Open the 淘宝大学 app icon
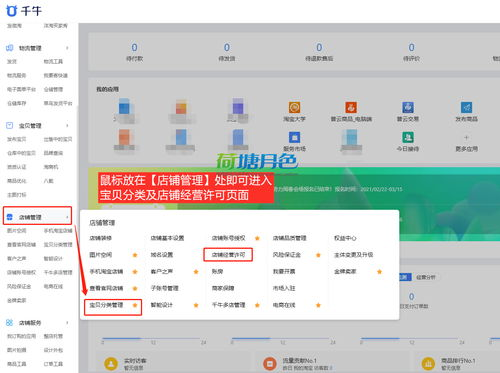The image size is (500, 373). 294,107
